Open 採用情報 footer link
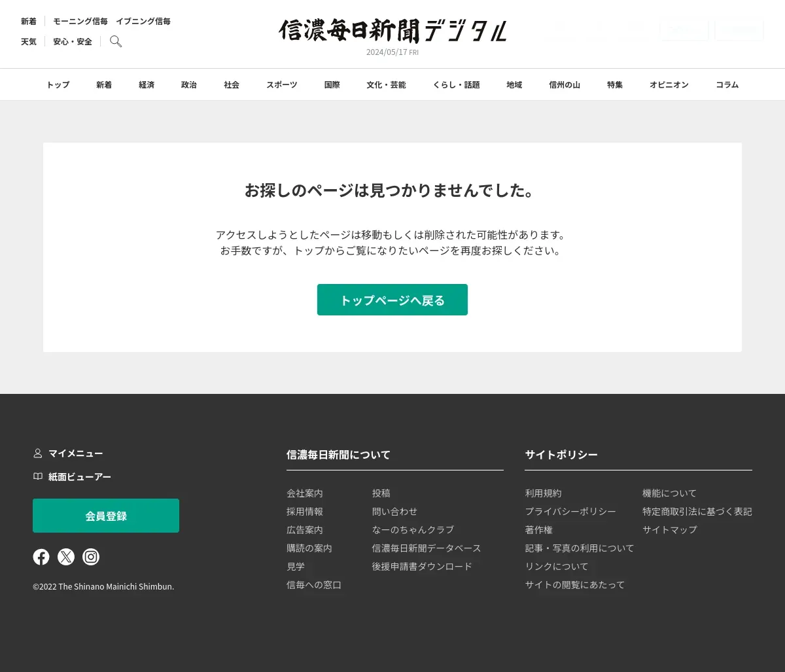 tap(305, 512)
